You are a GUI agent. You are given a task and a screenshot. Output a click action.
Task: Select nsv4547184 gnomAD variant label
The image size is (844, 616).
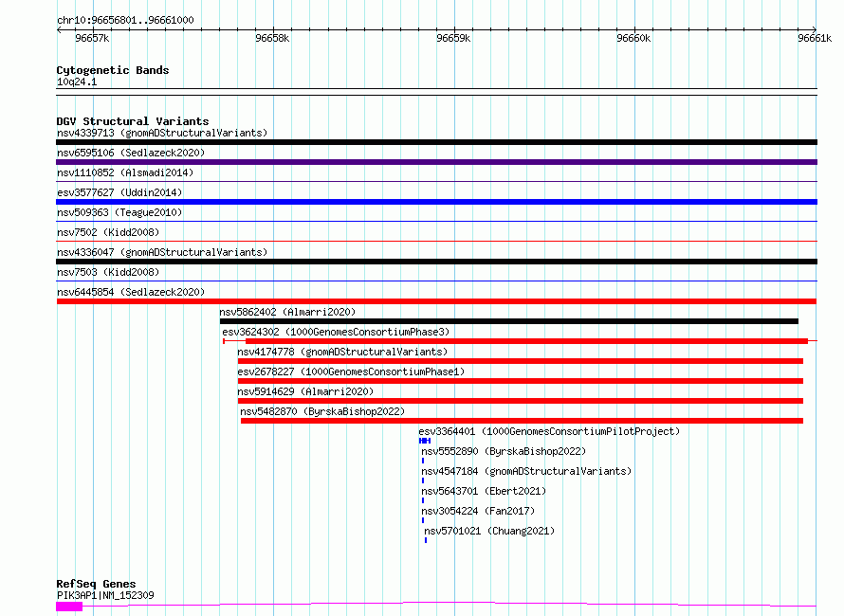click(526, 471)
